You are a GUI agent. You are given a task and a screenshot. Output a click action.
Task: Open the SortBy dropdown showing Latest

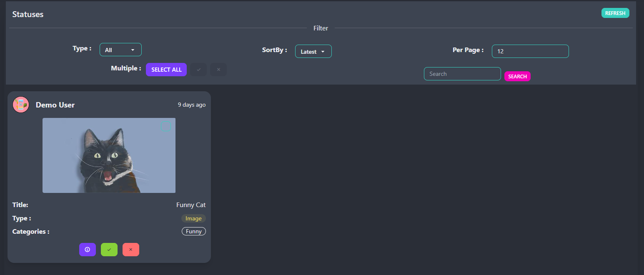(313, 51)
